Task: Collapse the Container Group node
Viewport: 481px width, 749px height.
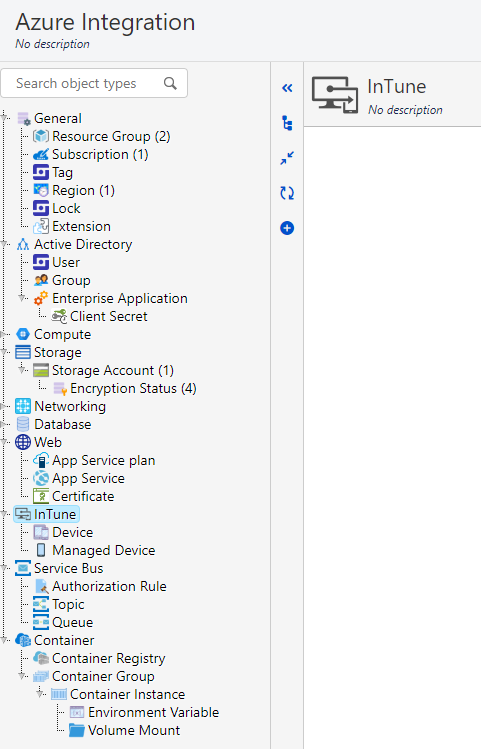Action: coord(22,676)
